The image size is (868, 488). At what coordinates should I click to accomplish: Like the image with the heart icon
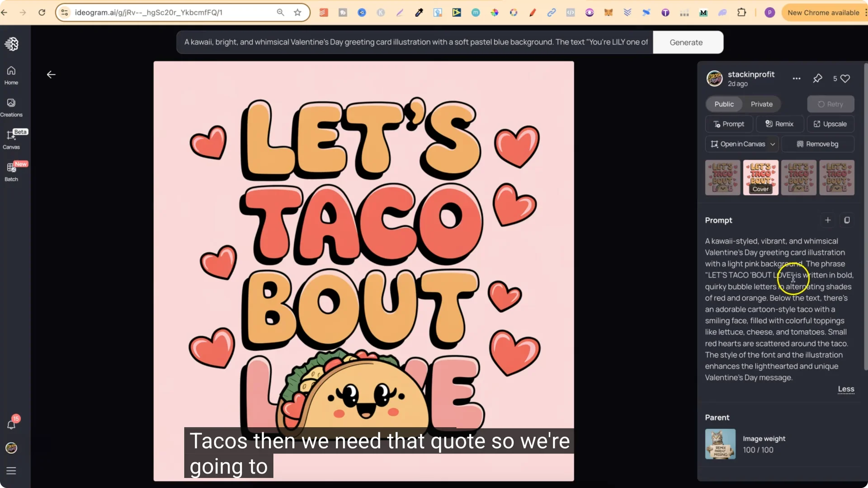pos(844,78)
